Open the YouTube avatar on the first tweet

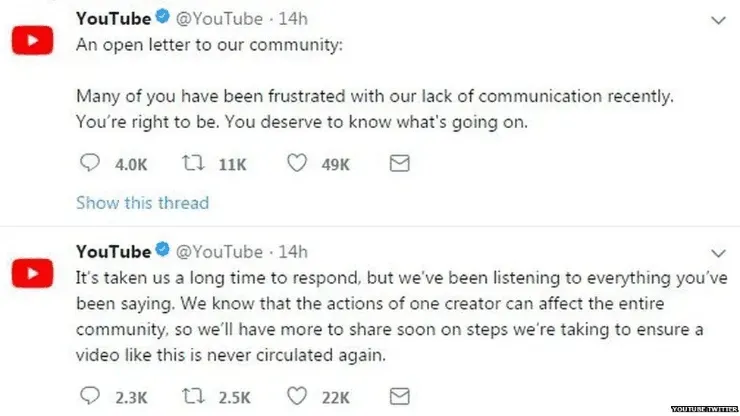(x=33, y=41)
